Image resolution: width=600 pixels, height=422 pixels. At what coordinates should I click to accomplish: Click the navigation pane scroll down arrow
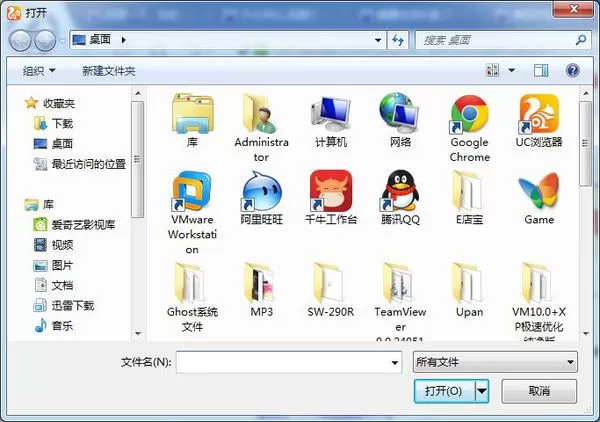click(138, 334)
